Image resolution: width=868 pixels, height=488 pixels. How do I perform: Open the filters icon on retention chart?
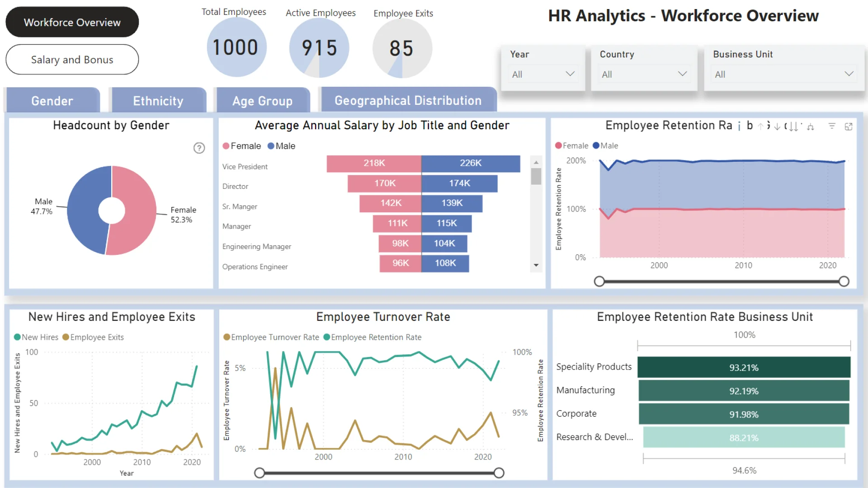click(x=832, y=126)
